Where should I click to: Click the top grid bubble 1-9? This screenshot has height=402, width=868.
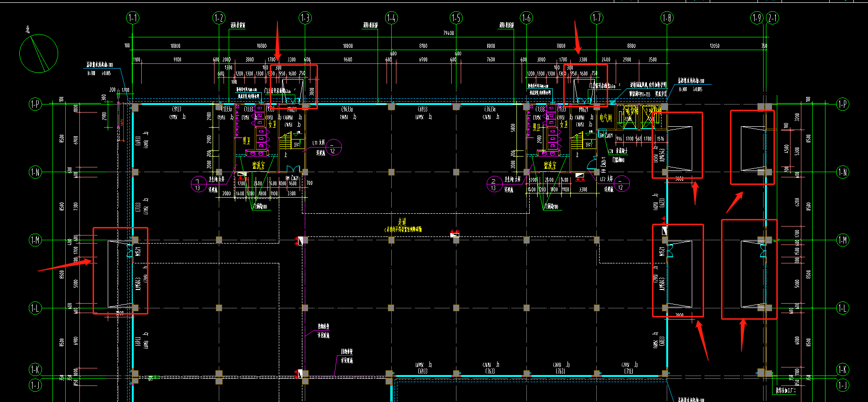pyautogui.click(x=757, y=18)
